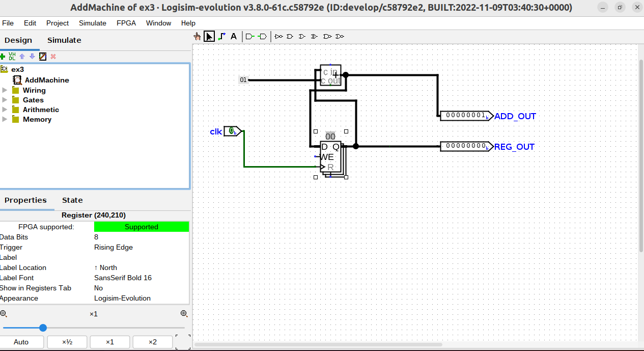
Task: Open the Label Location North dropdown
Action: (141, 267)
